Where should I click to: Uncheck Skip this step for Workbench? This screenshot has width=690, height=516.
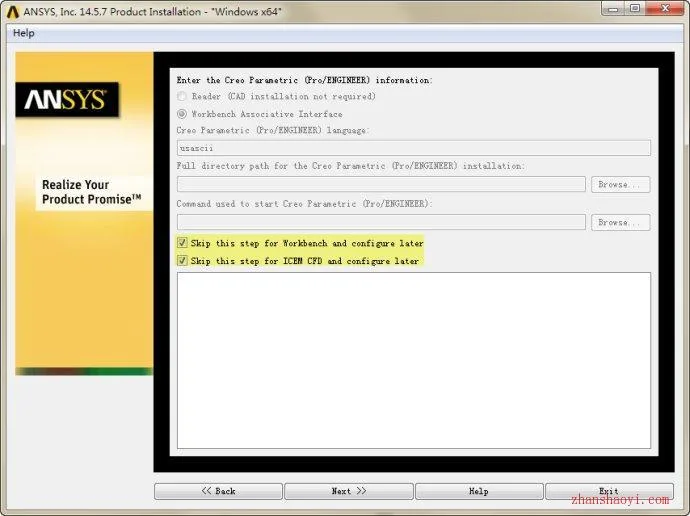coord(182,243)
